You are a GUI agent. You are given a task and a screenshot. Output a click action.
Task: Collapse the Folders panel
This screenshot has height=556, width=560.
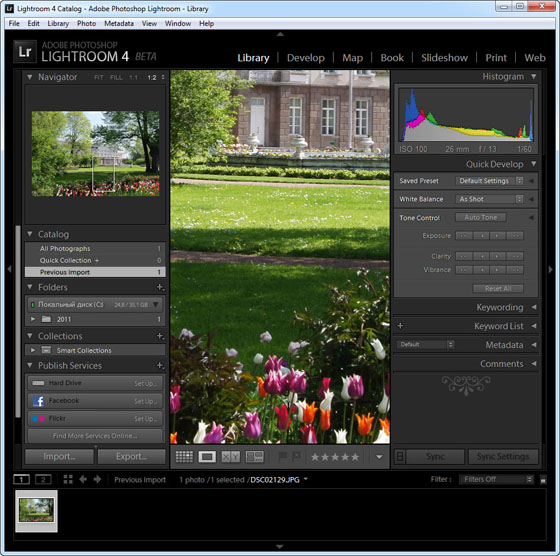coord(30,287)
